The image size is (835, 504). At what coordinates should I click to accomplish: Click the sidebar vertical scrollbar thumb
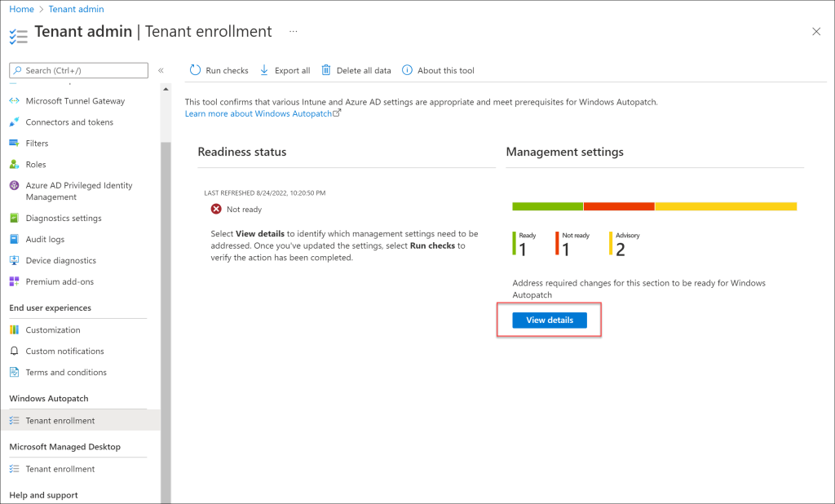click(166, 323)
